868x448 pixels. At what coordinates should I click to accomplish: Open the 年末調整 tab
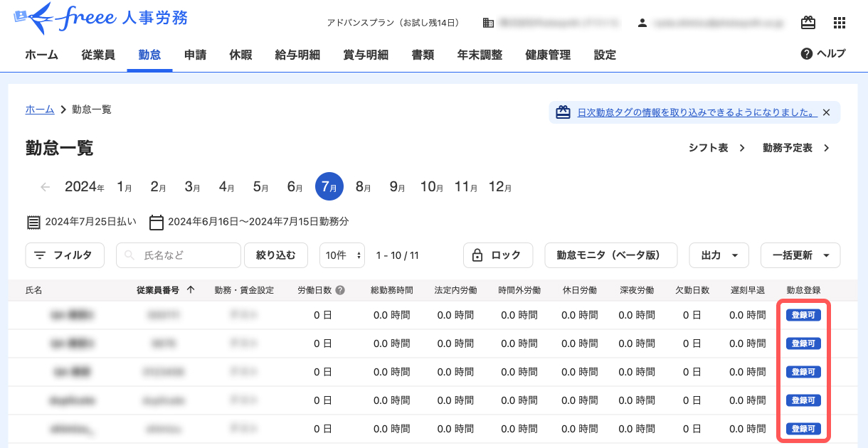coord(480,55)
